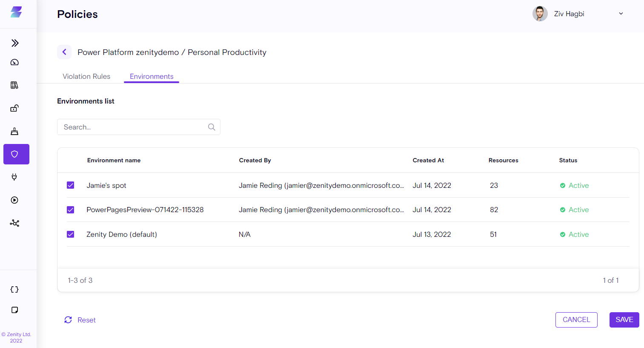The width and height of the screenshot is (644, 348).
Task: Open the library books sidebar icon
Action: [x=14, y=85]
